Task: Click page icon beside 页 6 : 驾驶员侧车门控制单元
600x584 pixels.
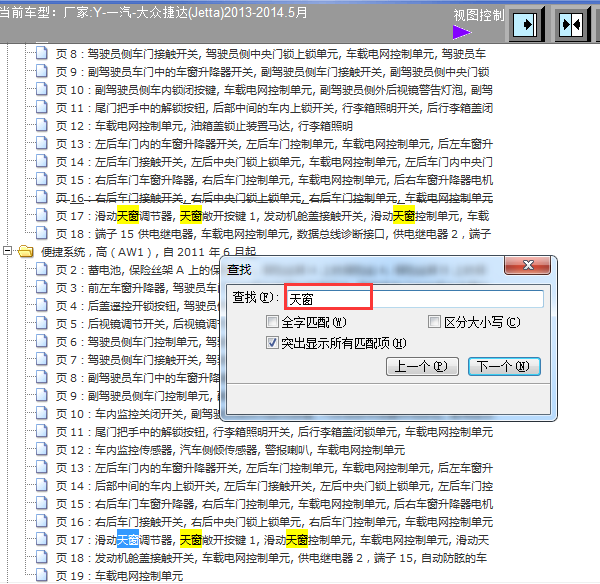Action: click(x=42, y=341)
